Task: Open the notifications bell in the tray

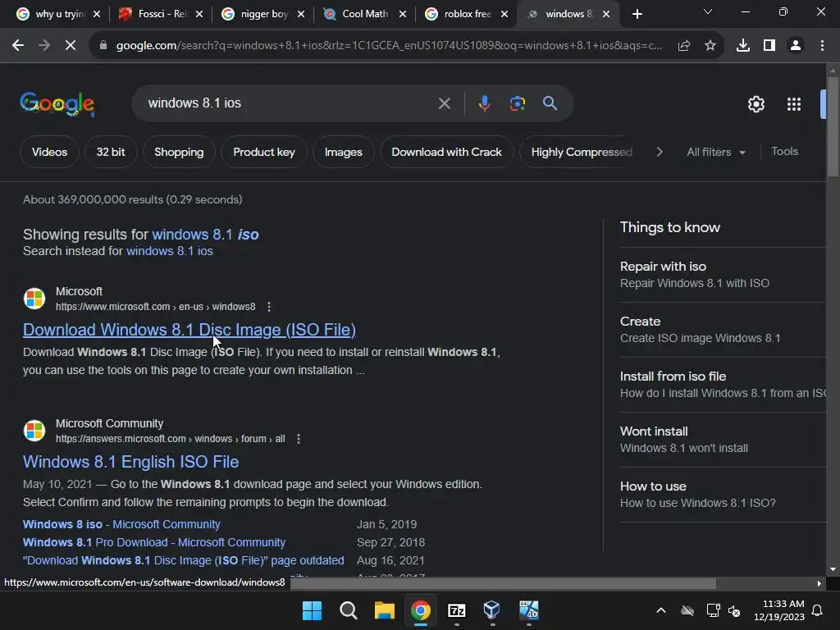Action: tap(818, 610)
